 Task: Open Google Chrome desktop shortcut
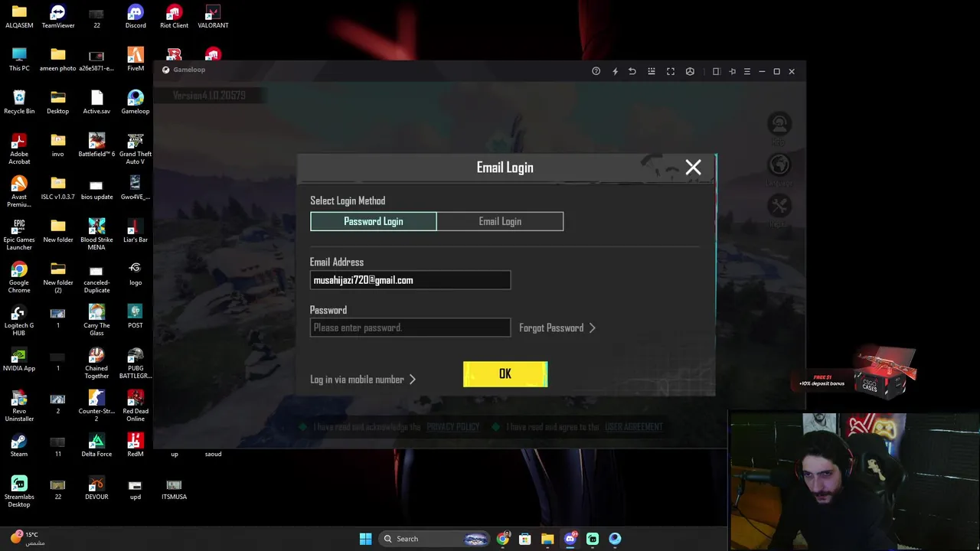pyautogui.click(x=19, y=277)
